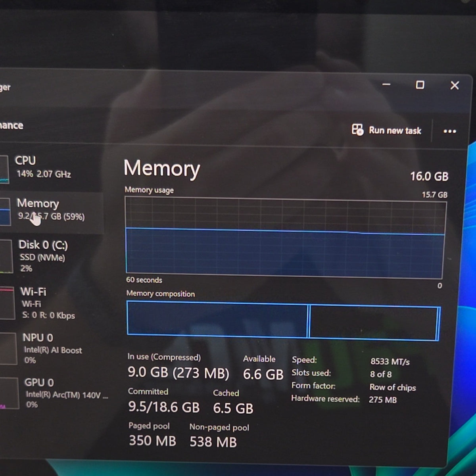Maximize the Task Manager window
This screenshot has height=476, width=476.
[420, 85]
